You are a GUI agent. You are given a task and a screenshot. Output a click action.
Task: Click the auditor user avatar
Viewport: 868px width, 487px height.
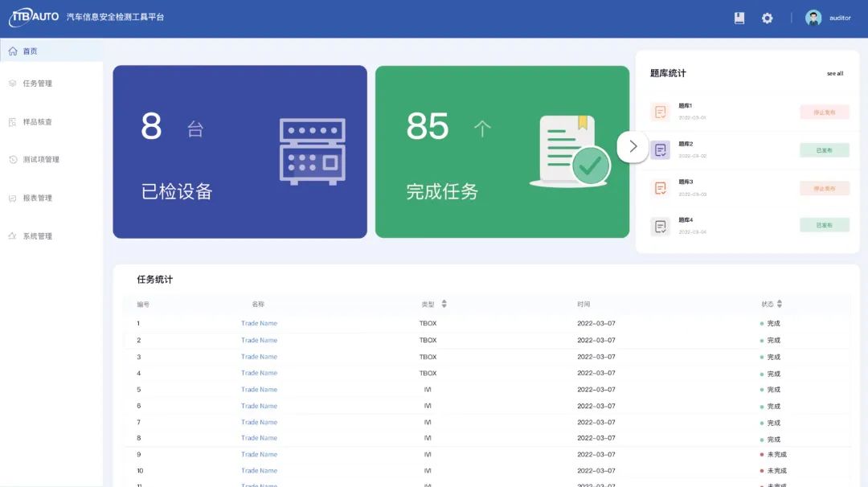(x=813, y=18)
